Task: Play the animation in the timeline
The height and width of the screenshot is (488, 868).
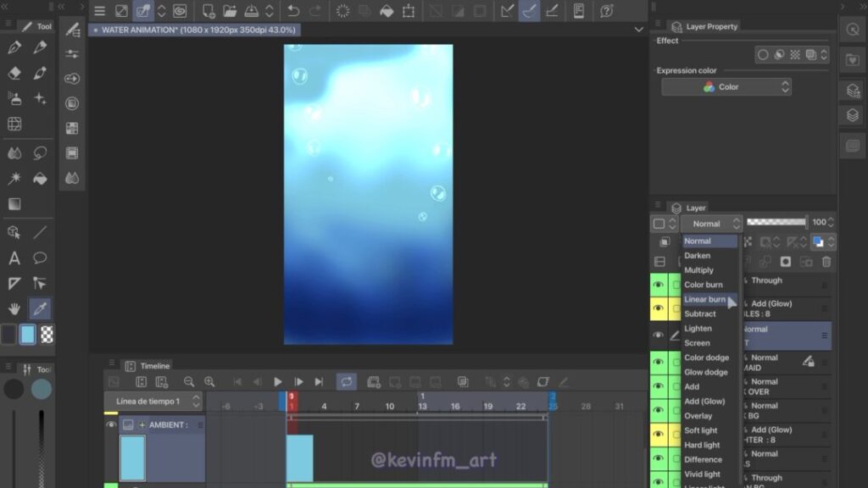Action: (278, 382)
